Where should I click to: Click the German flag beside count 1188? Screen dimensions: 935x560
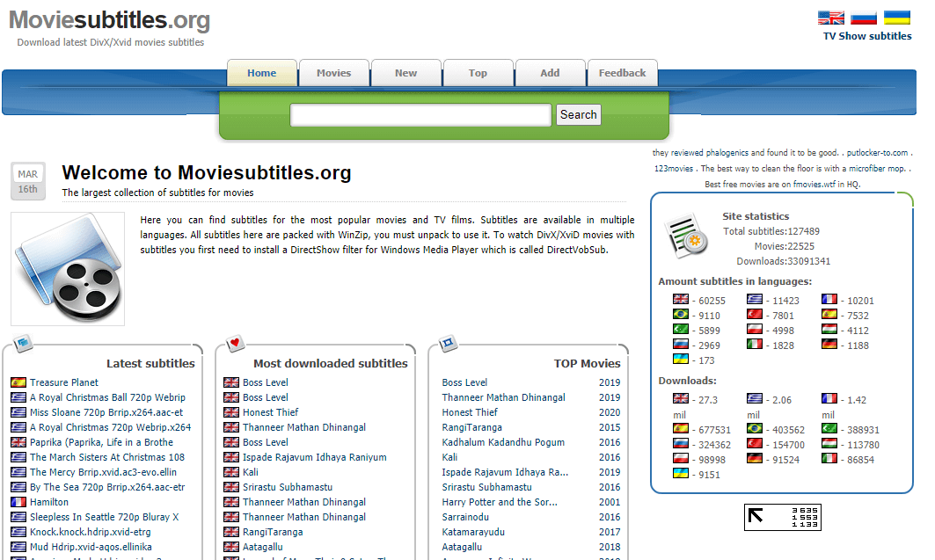(829, 344)
